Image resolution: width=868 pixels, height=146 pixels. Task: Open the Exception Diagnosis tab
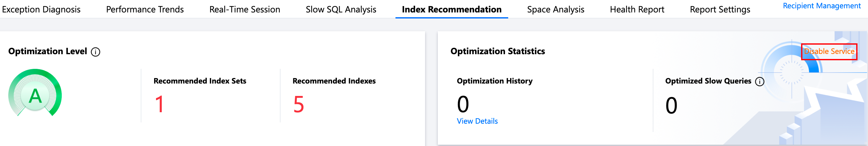[x=41, y=10]
